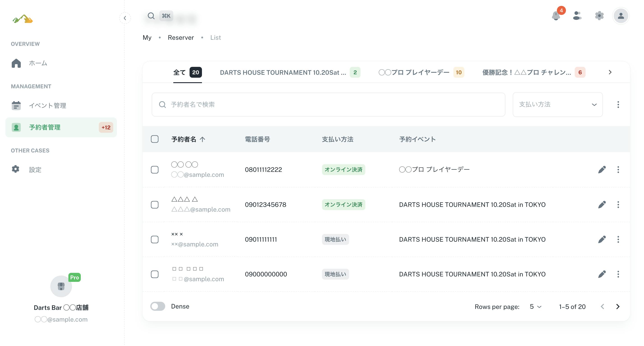
Task: Open row options for 09012345678 reserver
Action: point(618,205)
